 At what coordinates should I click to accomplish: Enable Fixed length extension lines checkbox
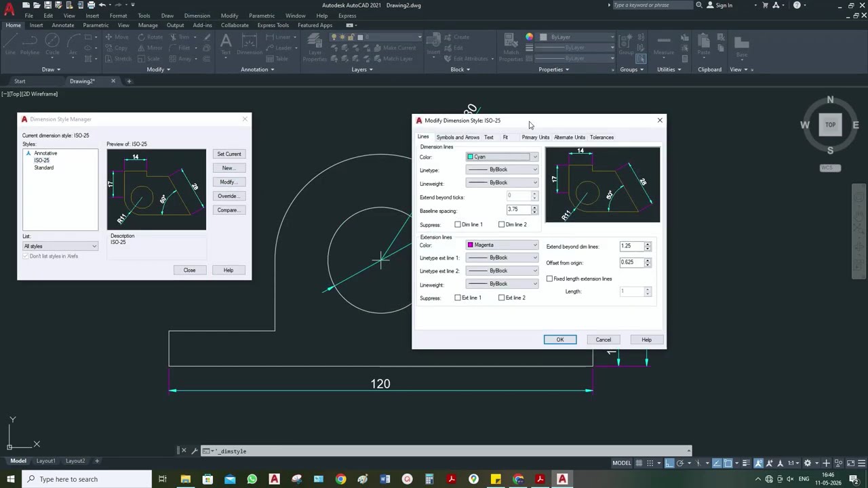(x=550, y=279)
